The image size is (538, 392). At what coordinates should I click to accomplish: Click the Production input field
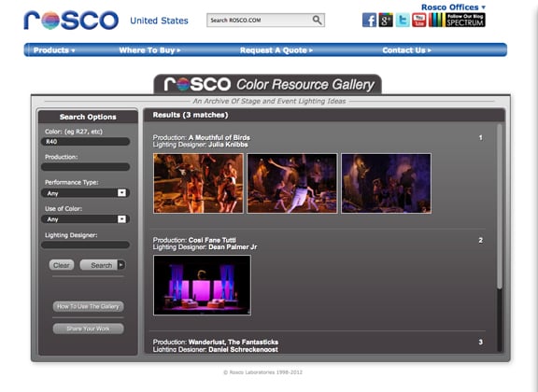point(85,167)
